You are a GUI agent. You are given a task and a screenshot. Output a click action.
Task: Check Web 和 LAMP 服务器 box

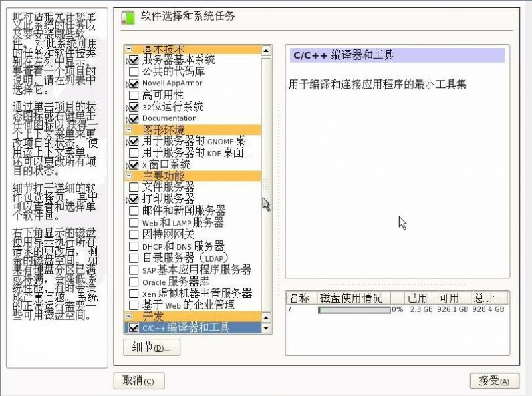pos(134,222)
